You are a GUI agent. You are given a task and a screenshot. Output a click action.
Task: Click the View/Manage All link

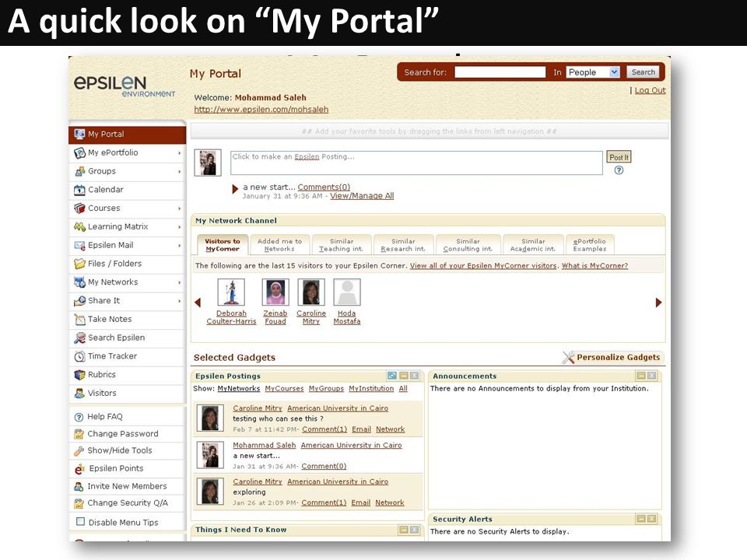pos(362,196)
